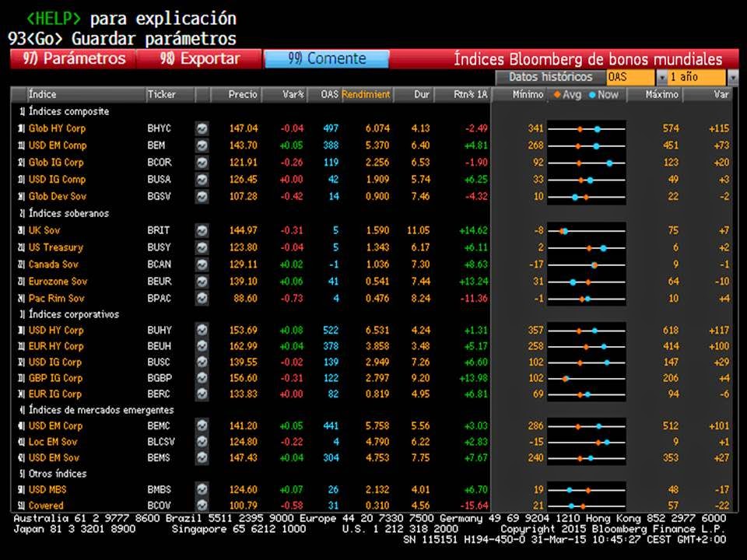Open chart icon for Glob Dev Sov

tap(202, 196)
